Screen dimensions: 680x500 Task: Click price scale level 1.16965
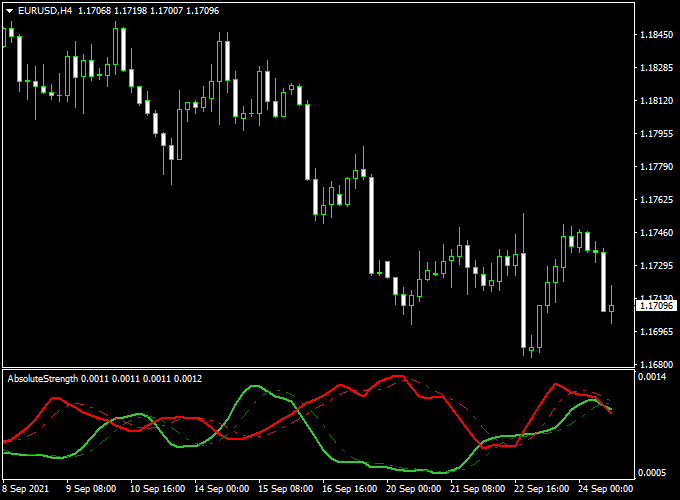[x=657, y=331]
